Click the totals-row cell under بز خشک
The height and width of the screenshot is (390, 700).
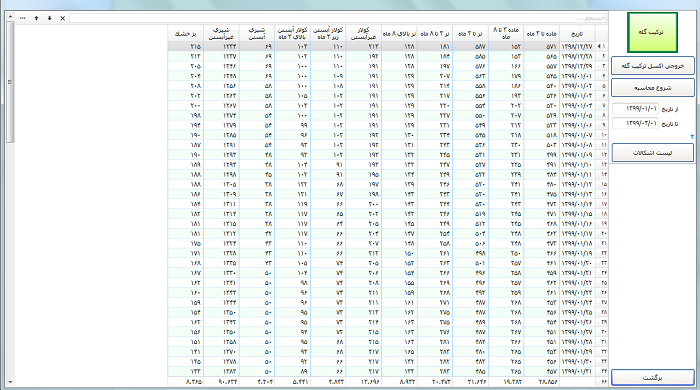[185, 382]
